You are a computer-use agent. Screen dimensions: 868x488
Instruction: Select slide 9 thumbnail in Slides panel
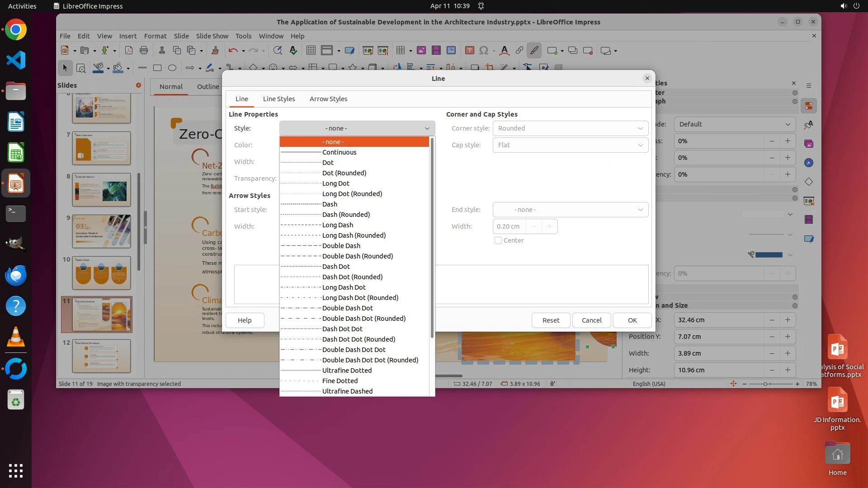click(x=101, y=231)
